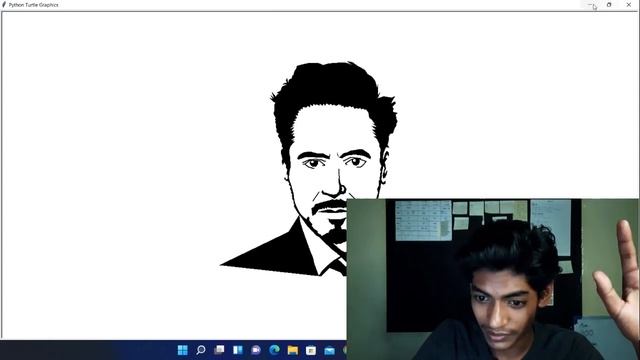Restore down the Turtle Graphics window
The width and height of the screenshot is (640, 360).
tap(609, 4)
